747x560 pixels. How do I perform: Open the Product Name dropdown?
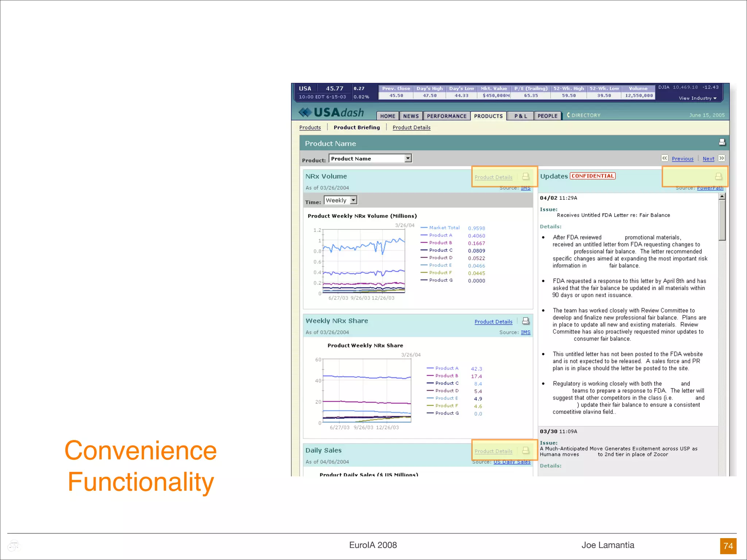[x=408, y=158]
